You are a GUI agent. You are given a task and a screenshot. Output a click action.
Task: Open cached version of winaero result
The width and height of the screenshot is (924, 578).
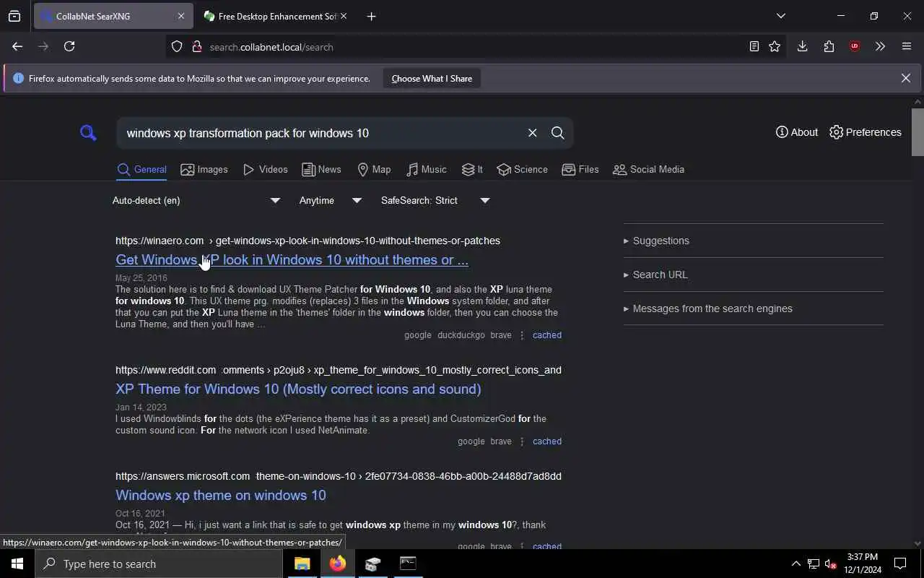[546, 335]
